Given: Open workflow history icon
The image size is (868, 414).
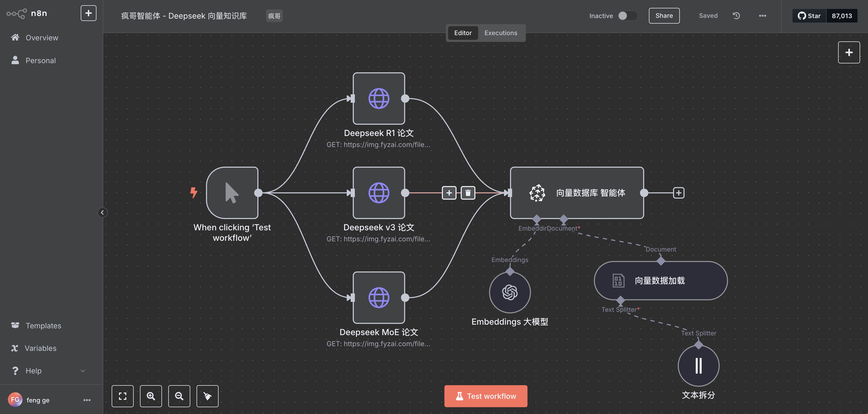Looking at the screenshot, I should [736, 16].
